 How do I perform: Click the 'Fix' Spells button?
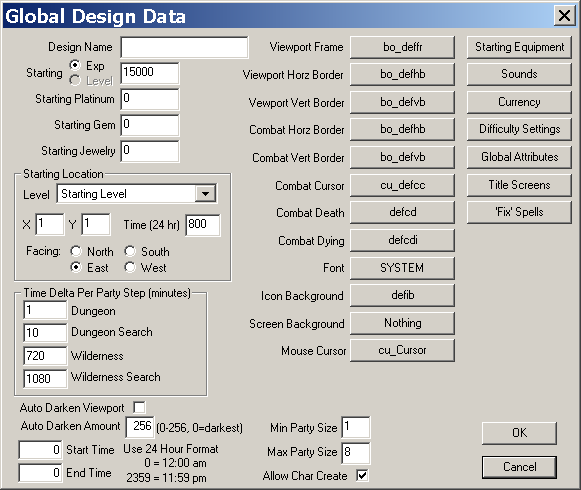pos(519,212)
